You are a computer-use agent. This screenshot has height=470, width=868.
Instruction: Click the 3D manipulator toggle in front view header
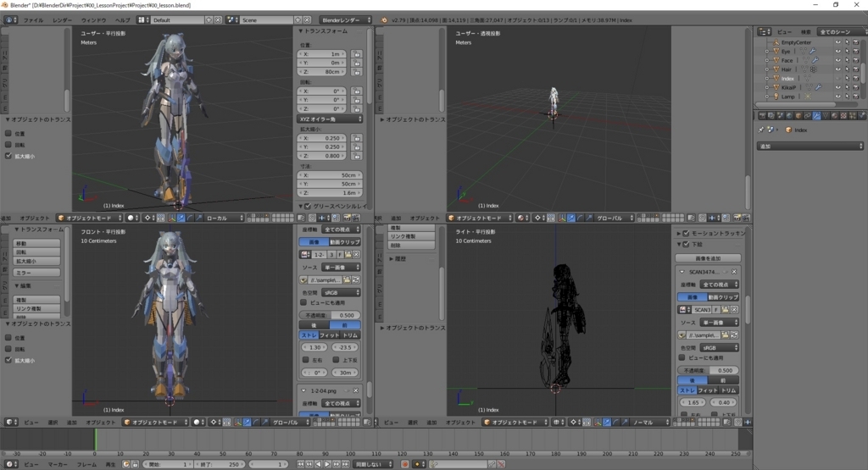(x=238, y=422)
